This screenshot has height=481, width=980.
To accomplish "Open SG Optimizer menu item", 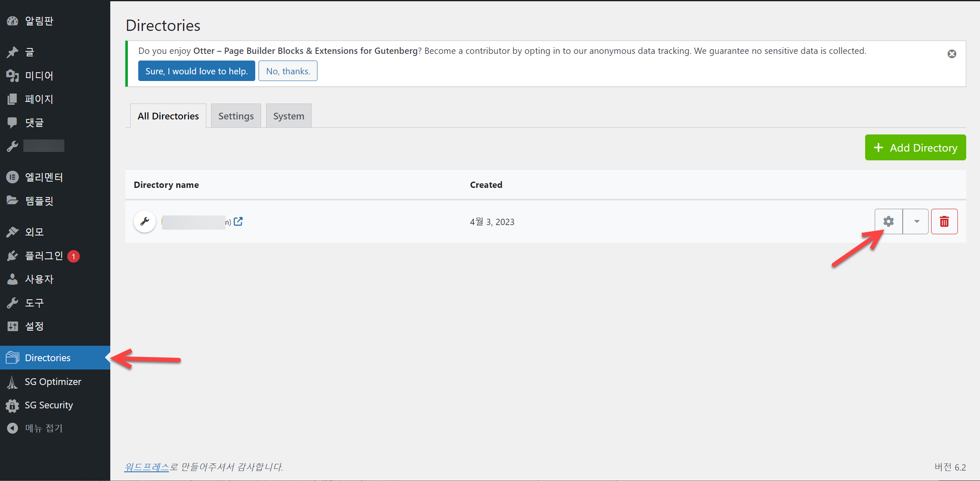I will click(53, 382).
